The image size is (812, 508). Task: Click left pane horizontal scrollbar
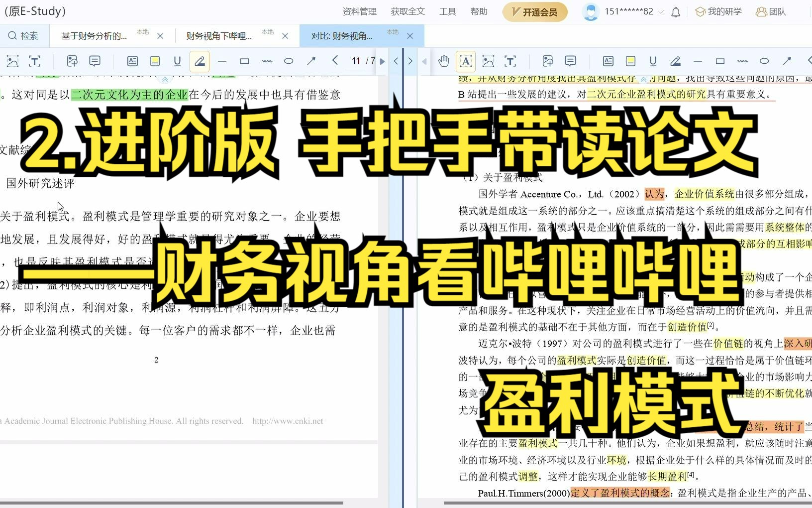click(x=172, y=503)
